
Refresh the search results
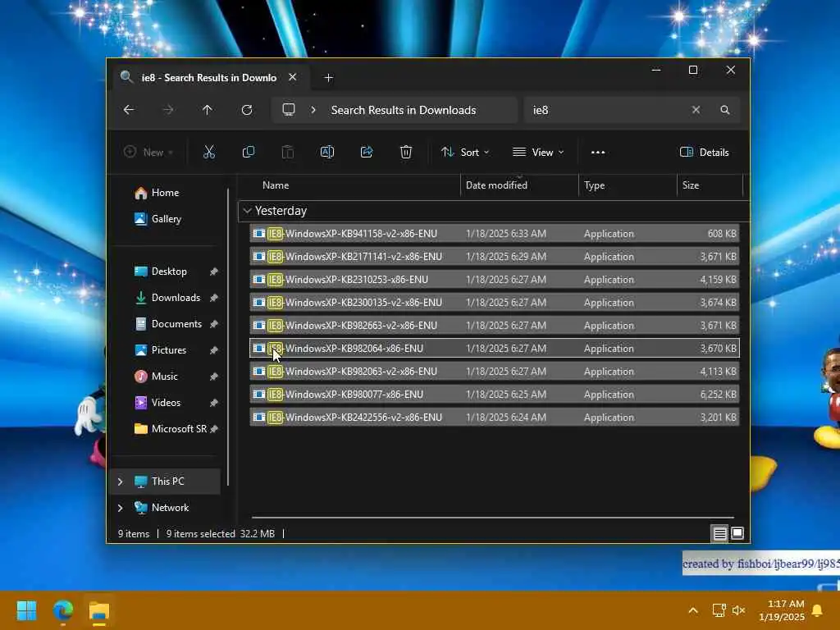[x=247, y=110]
